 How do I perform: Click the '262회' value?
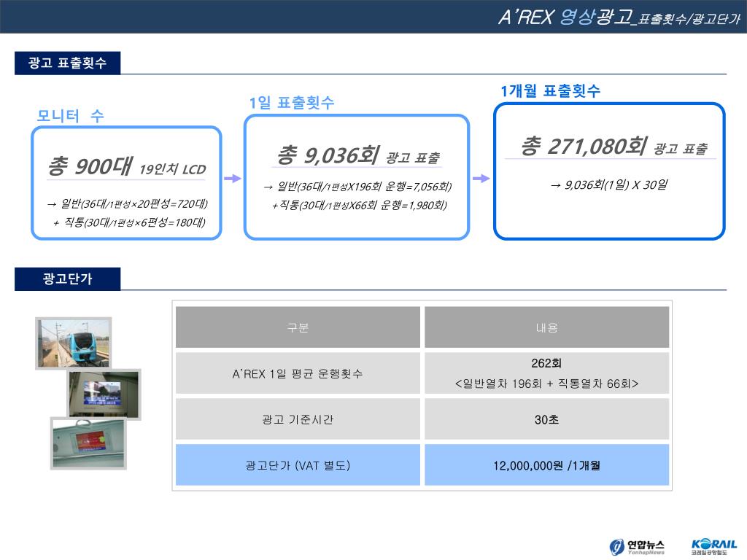point(546,363)
